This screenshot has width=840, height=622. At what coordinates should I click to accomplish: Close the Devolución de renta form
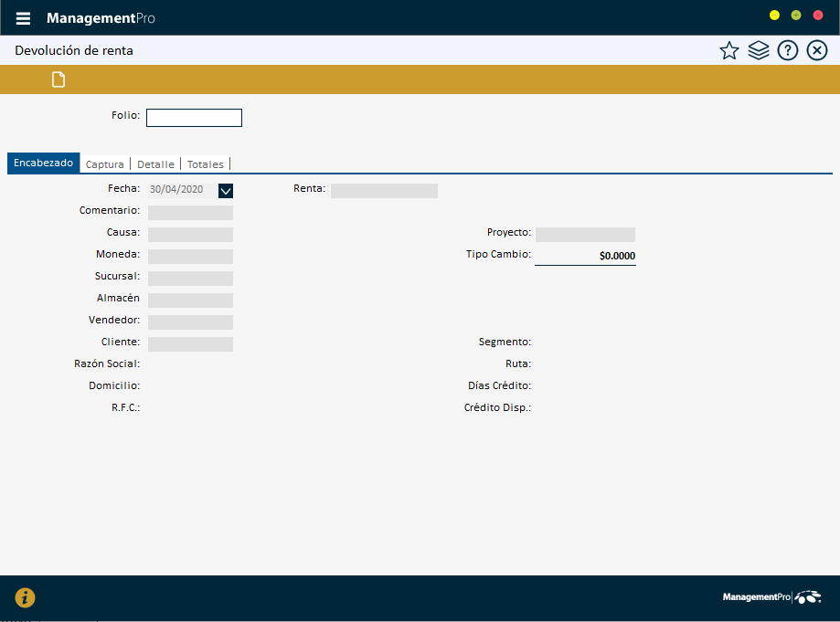tap(817, 51)
